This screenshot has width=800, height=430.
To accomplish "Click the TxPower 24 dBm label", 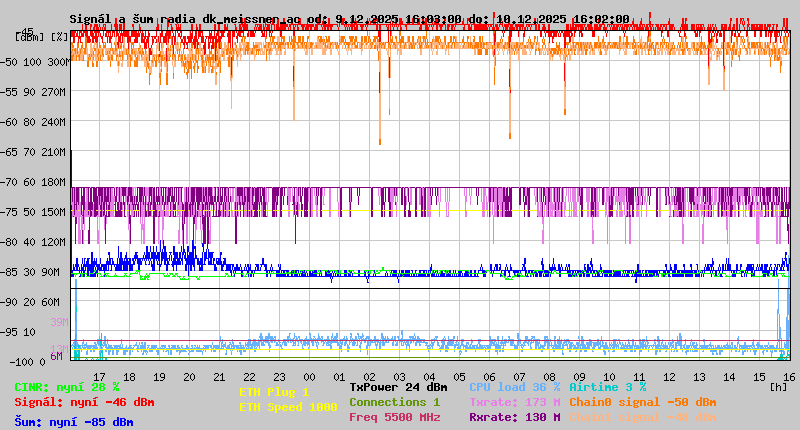I will tap(398, 387).
